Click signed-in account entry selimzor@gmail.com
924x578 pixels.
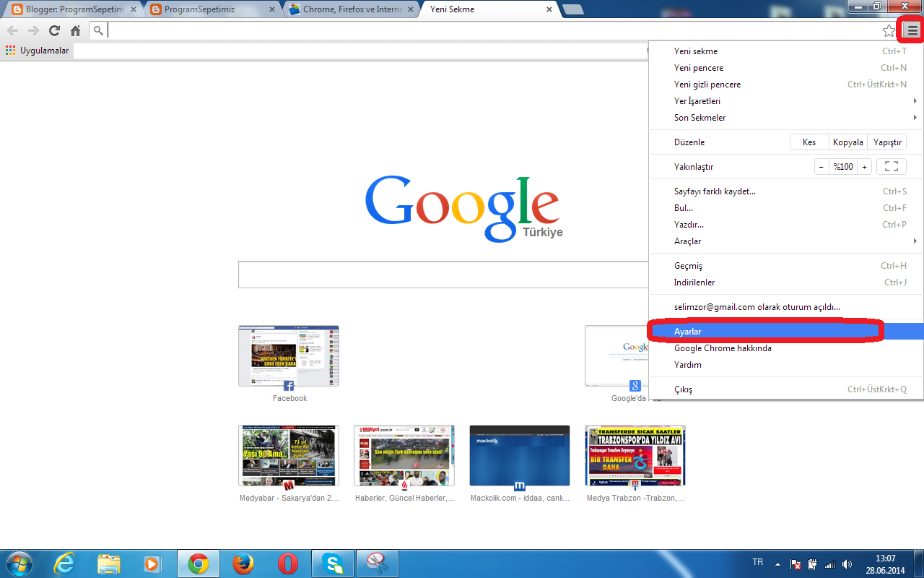[x=786, y=307]
